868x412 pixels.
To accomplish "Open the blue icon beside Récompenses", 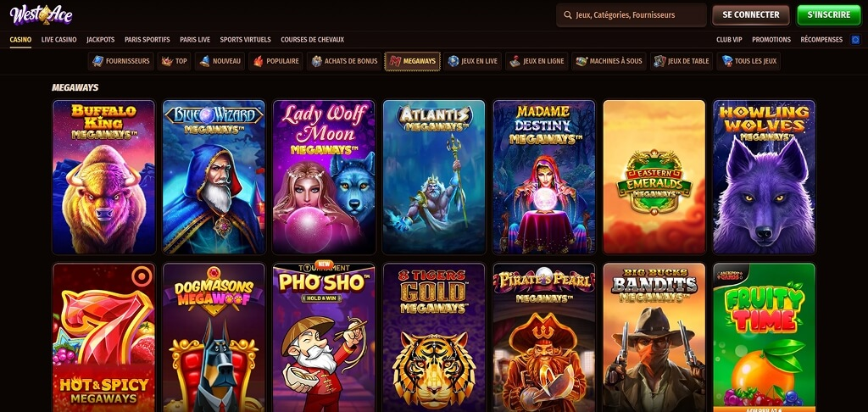I will (855, 39).
